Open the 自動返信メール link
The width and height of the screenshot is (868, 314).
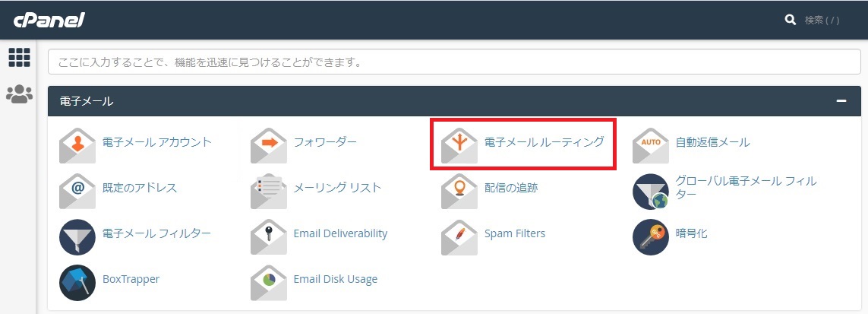coord(713,141)
